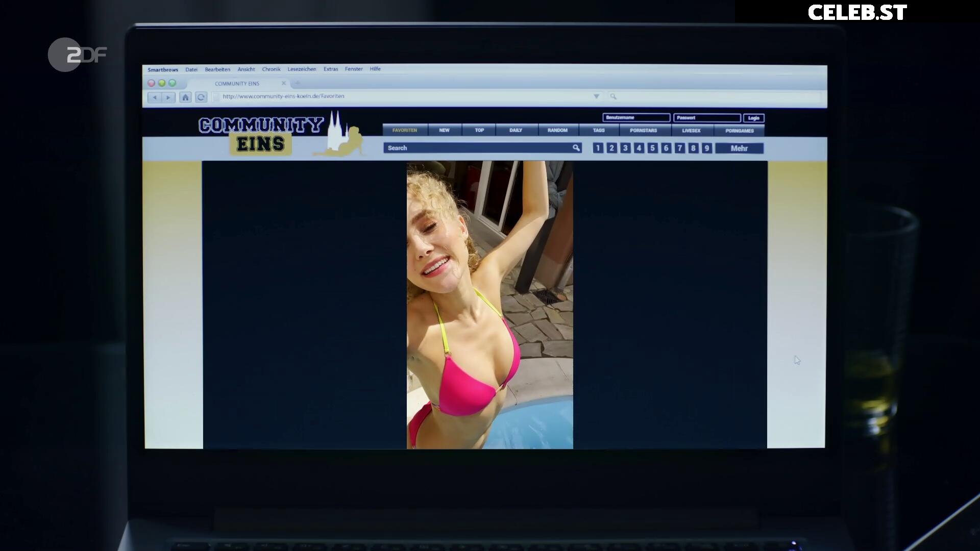Click the page reload icon
The image size is (980, 551).
[x=201, y=97]
